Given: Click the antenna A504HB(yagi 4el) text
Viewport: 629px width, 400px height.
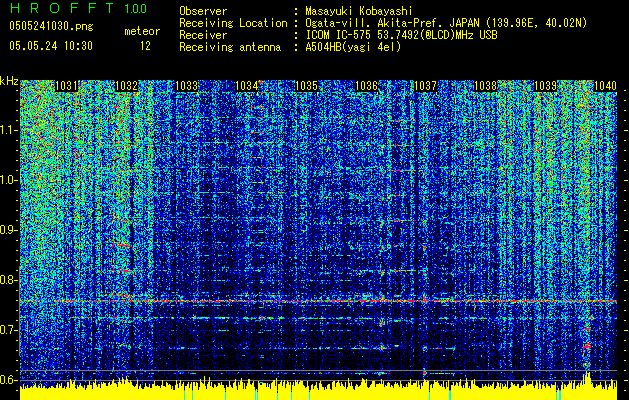Looking at the screenshot, I should (x=353, y=47).
